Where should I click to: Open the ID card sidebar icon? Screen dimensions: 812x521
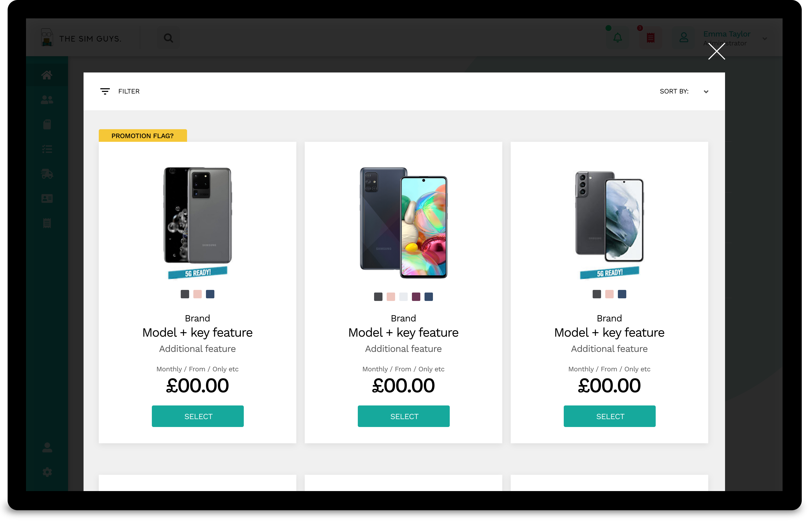click(47, 199)
